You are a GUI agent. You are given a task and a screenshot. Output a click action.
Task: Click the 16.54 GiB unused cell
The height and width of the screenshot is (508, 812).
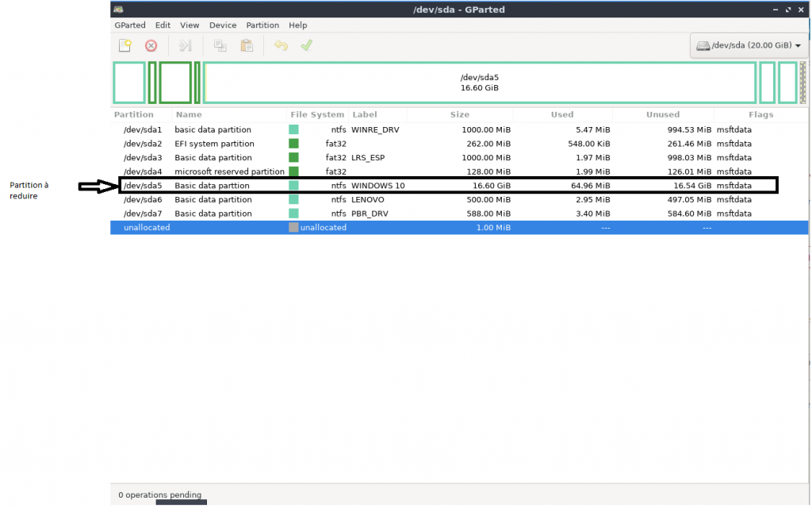click(x=692, y=186)
